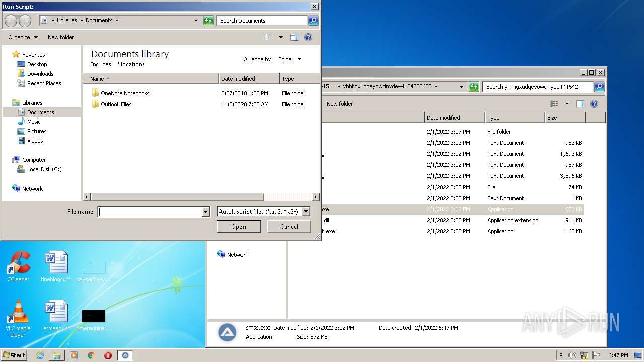Select Videos library in navigation pane

pyautogui.click(x=35, y=141)
